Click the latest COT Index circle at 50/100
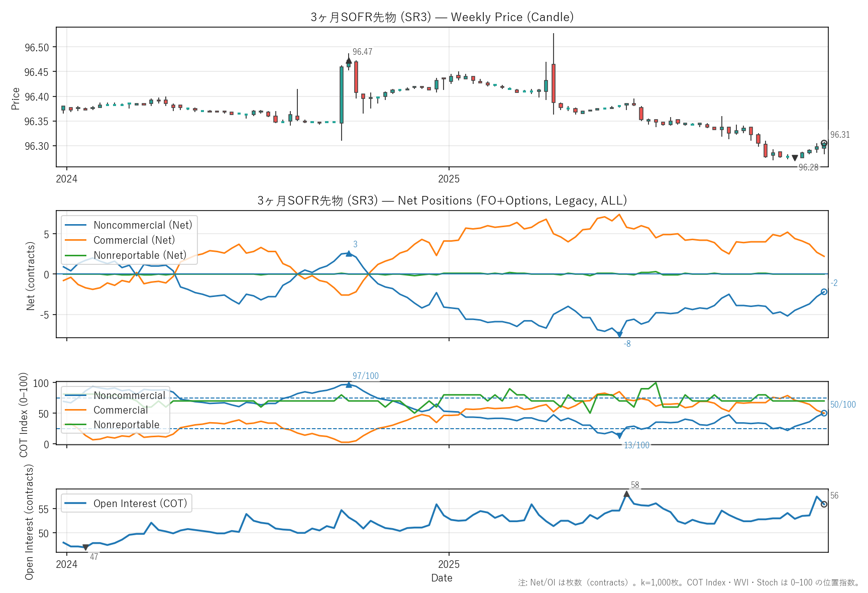 pos(824,413)
